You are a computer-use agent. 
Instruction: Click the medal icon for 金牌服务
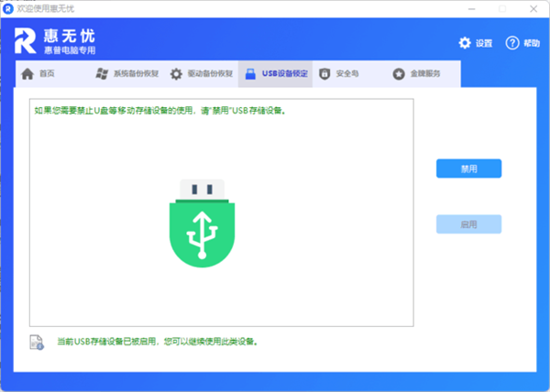coord(399,74)
